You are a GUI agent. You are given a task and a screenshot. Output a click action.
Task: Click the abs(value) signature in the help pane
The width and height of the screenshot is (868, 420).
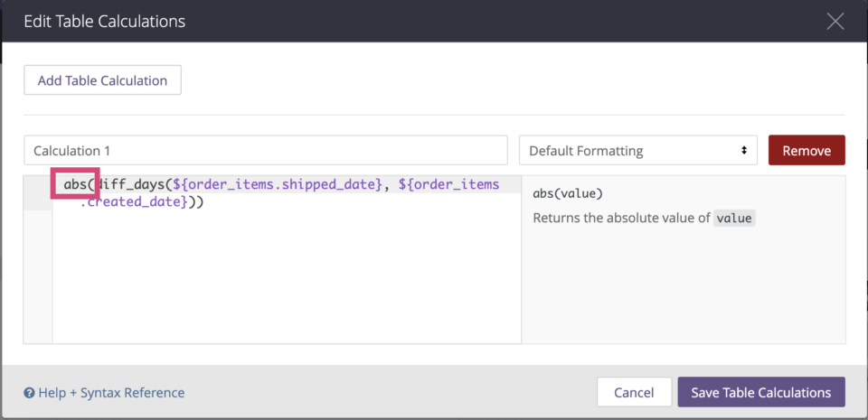click(x=568, y=193)
